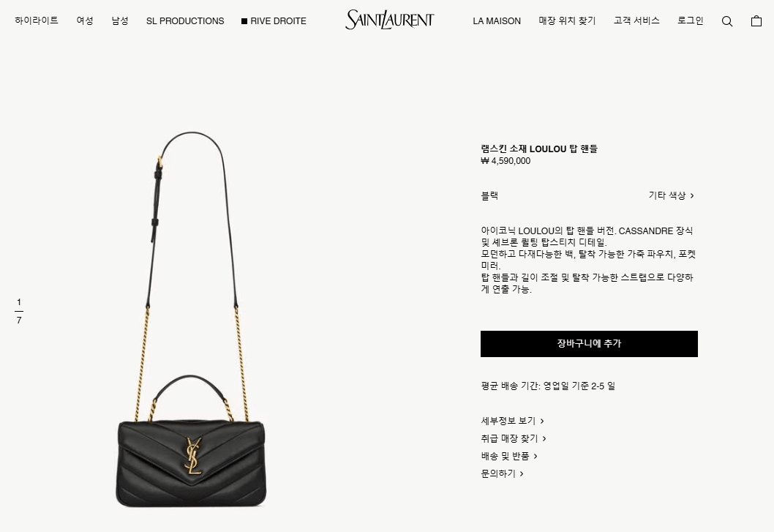Image resolution: width=774 pixels, height=532 pixels.
Task: Add bag with 장바구니에 추가 button
Action: (589, 344)
